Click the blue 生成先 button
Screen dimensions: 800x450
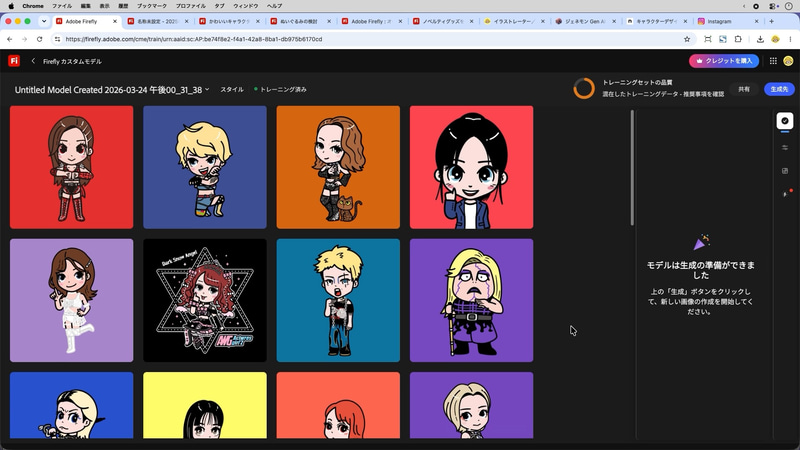[779, 89]
